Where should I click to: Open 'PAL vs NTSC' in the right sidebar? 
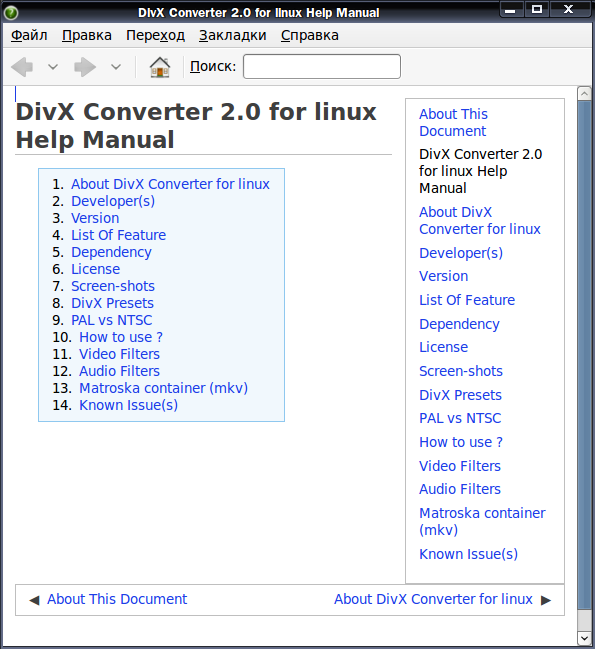(x=460, y=418)
